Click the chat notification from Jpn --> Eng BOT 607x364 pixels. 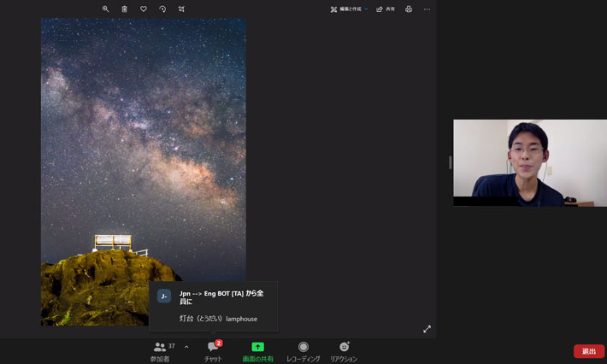213,306
